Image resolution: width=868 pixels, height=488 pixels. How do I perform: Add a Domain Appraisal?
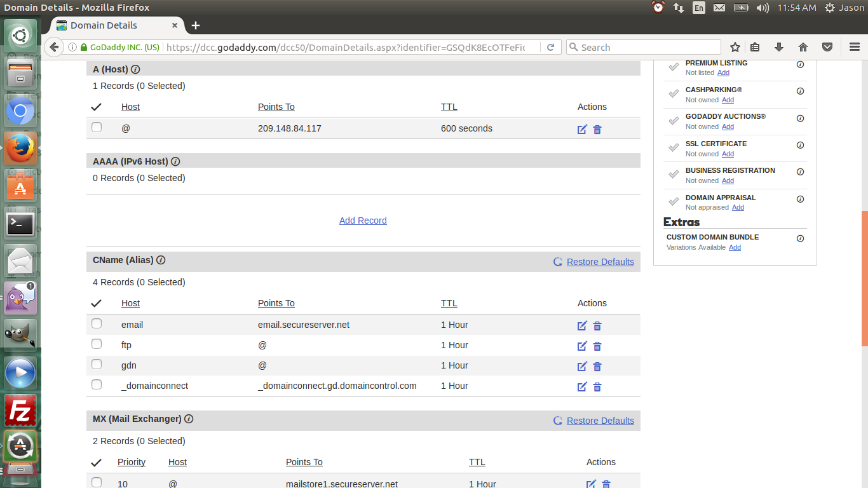coord(738,207)
